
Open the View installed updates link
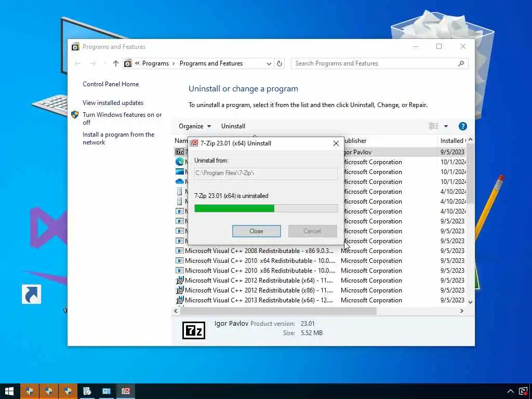point(113,103)
